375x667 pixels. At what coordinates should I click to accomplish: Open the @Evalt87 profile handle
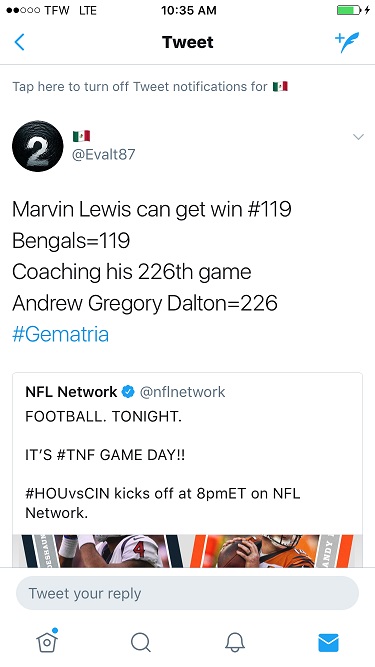103,154
